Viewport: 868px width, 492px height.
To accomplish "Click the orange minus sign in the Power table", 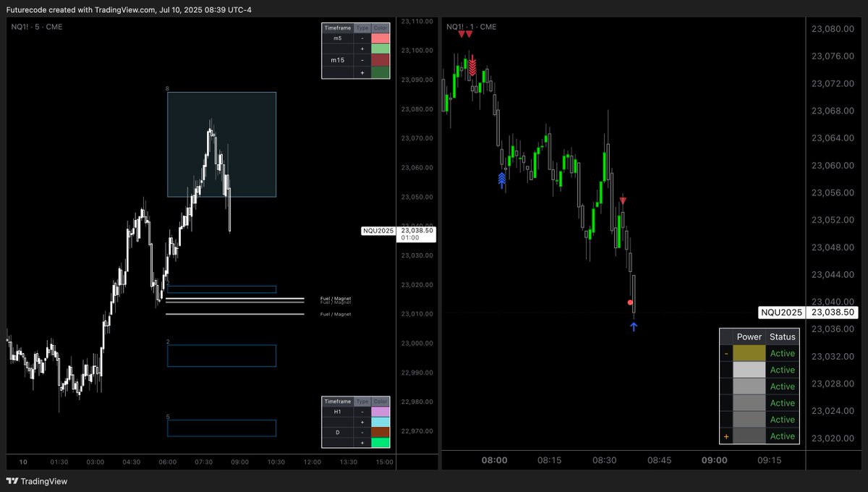I will 726,354.
